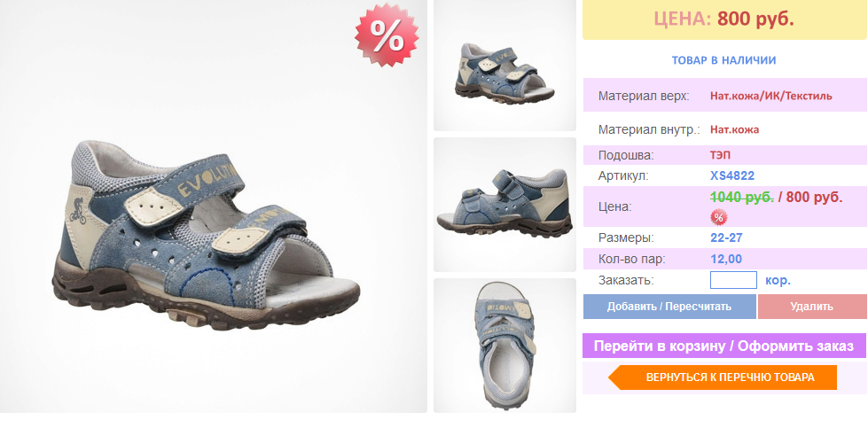Select the bottom thumbnail showing sandal top view

point(504,346)
